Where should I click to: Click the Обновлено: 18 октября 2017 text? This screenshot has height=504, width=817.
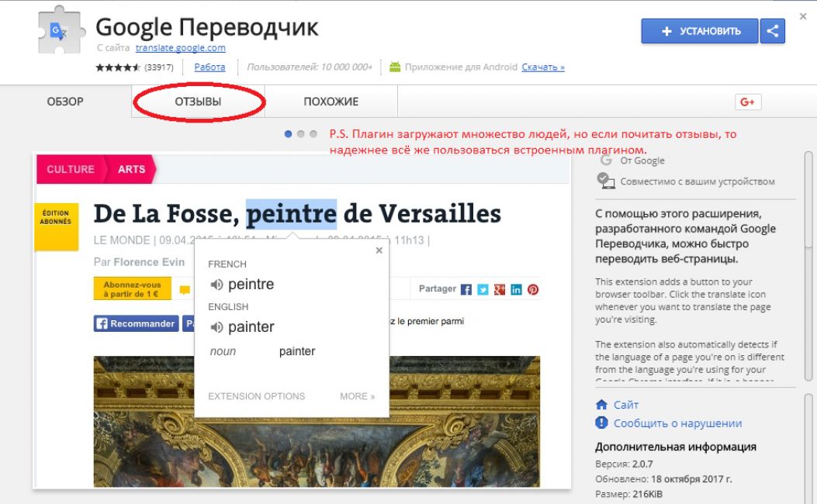(663, 479)
